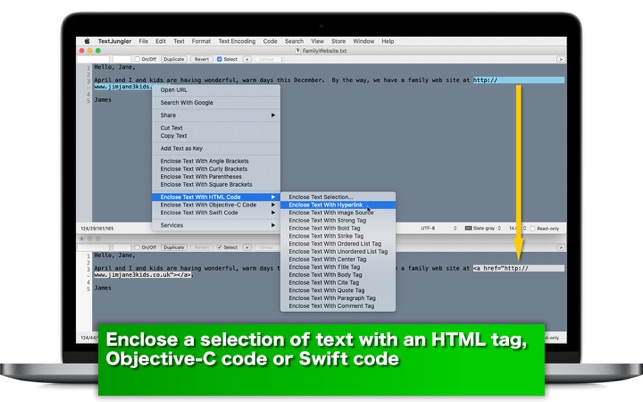The image size is (643, 402).
Task: Click the plus button in the lower window toolbar
Action: 247,247
